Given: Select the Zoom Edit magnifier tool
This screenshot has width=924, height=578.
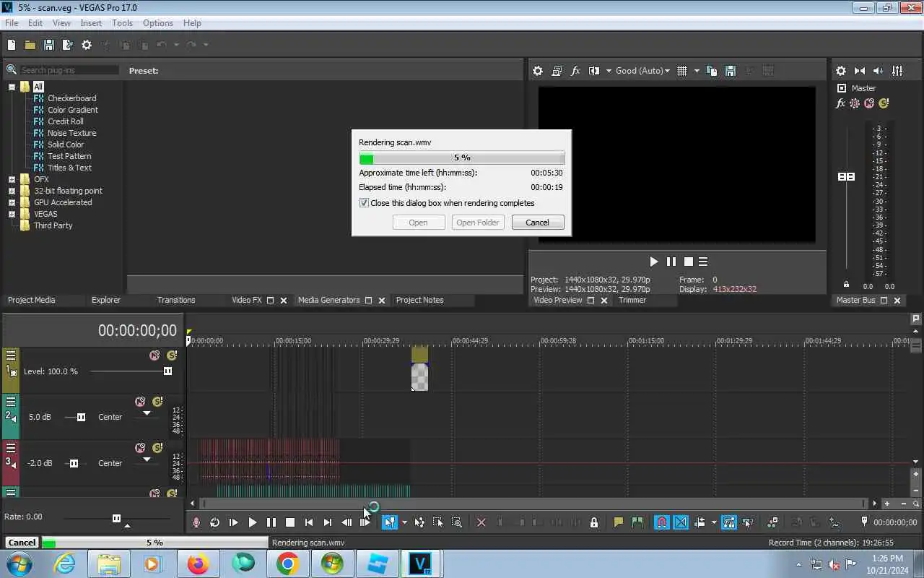Looking at the screenshot, I should 457,522.
